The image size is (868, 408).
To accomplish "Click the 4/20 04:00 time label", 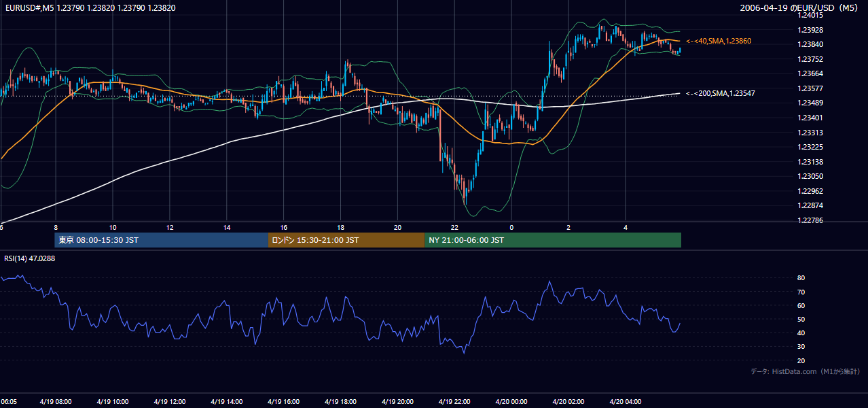I will pos(626,402).
